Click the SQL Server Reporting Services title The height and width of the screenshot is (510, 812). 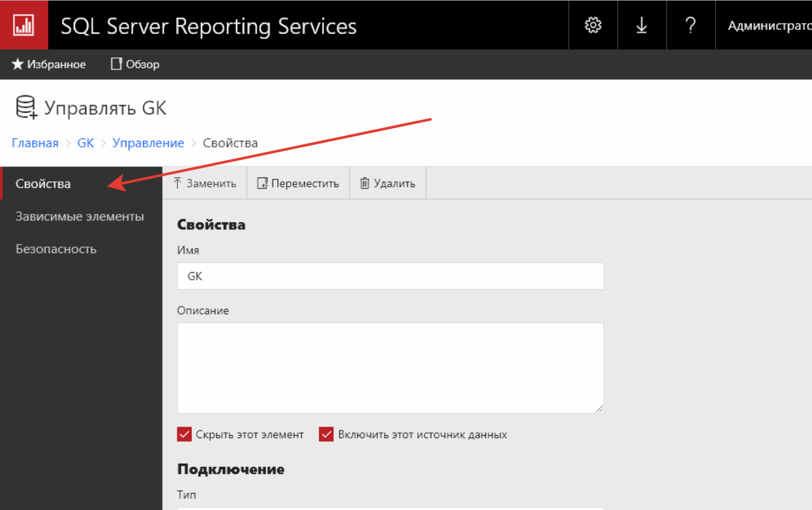[209, 26]
